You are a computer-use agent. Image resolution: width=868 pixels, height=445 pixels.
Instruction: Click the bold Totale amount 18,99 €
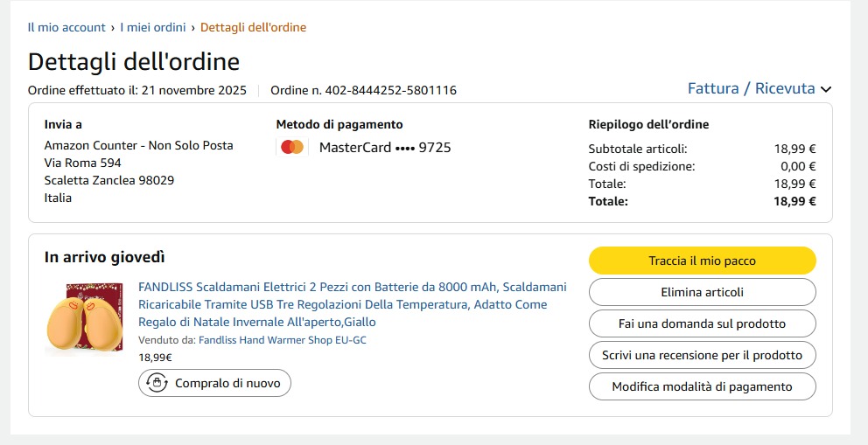point(794,201)
